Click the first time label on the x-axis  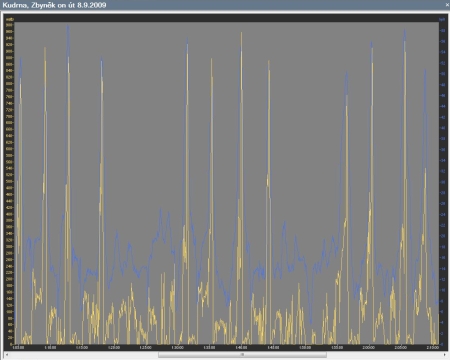tap(18, 347)
